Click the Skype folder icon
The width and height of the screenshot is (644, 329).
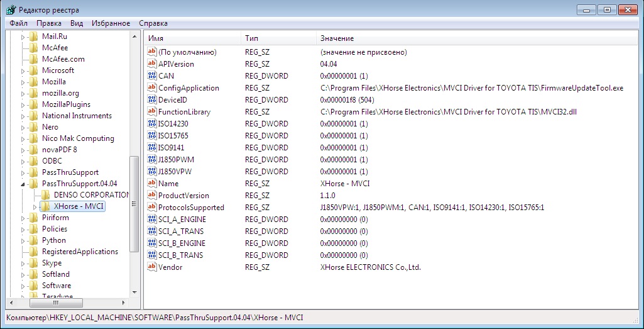click(x=34, y=263)
